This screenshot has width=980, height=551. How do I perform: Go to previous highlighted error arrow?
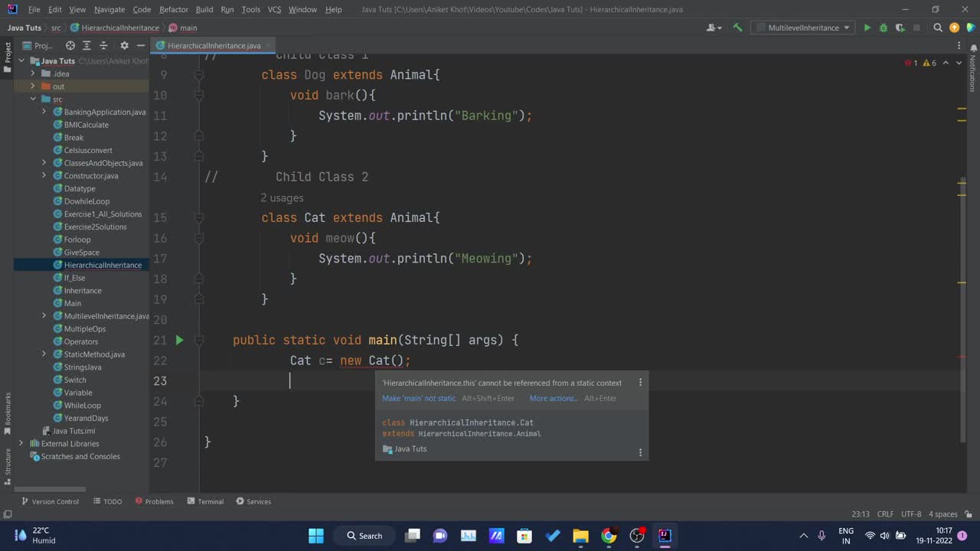click(x=946, y=63)
